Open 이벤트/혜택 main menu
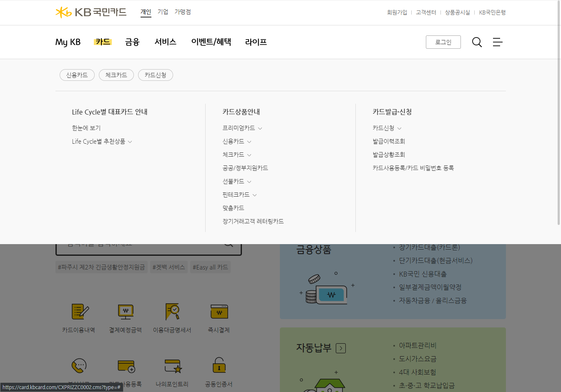The height and width of the screenshot is (392, 561). 211,42
